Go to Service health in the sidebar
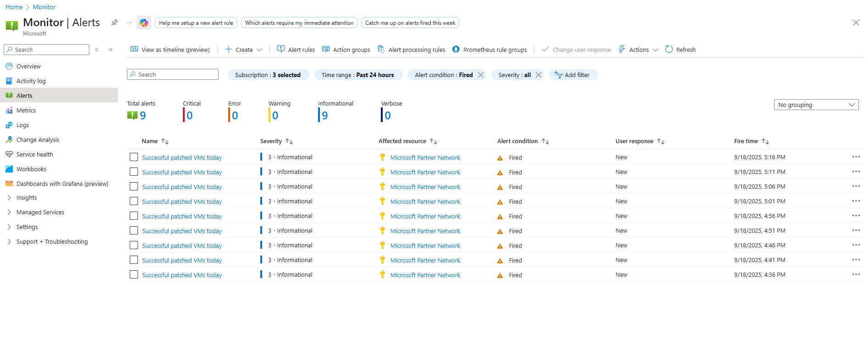This screenshot has width=868, height=352. [x=35, y=154]
